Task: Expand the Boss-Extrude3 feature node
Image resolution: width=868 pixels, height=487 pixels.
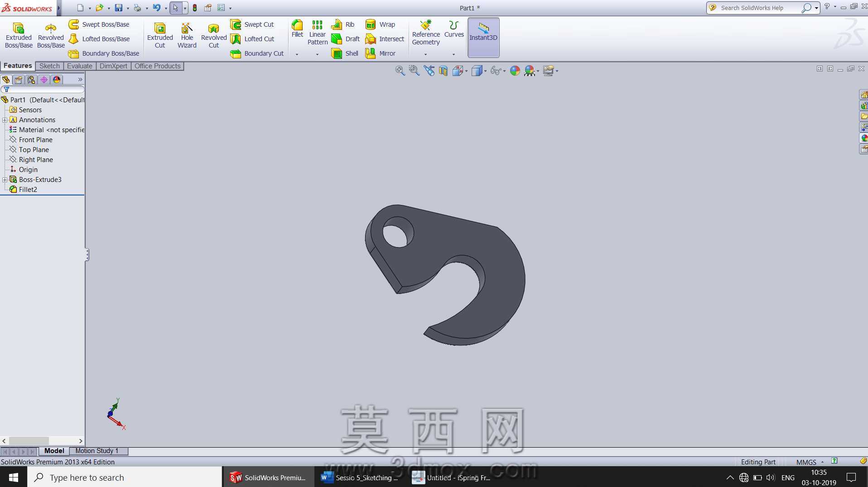Action: tap(5, 180)
